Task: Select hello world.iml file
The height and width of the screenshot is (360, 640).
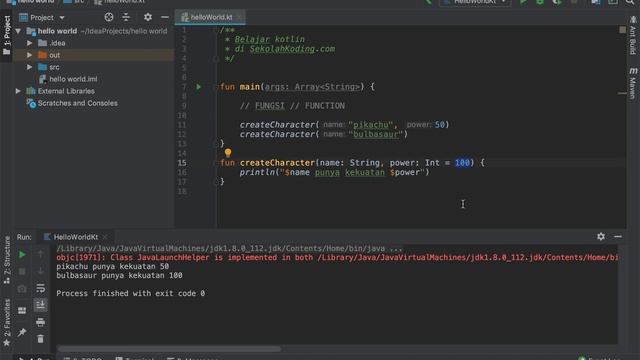Action: (x=73, y=79)
